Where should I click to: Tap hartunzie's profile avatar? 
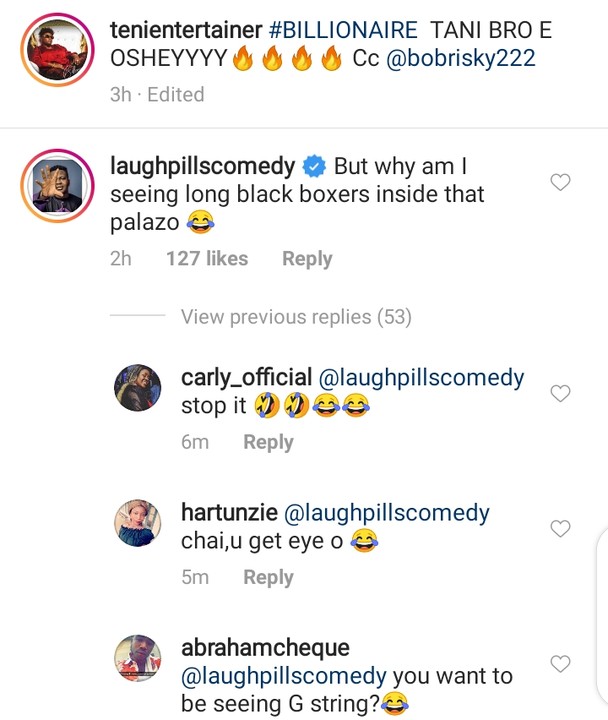click(139, 523)
